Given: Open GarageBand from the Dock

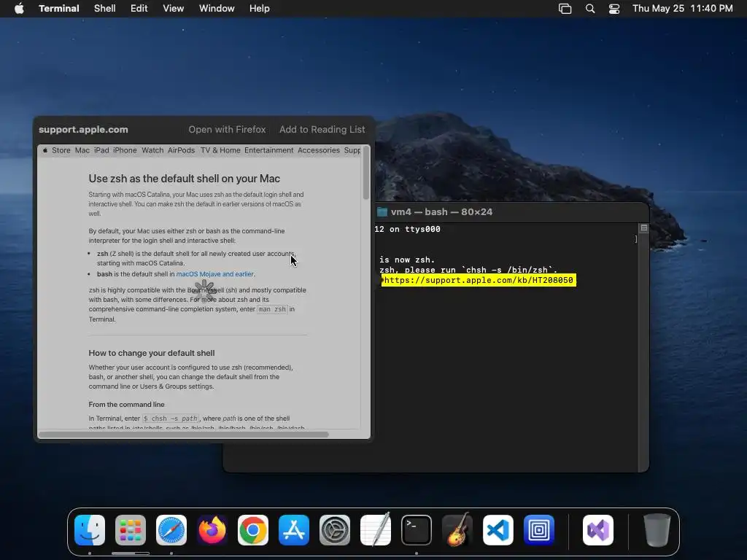Looking at the screenshot, I should [457, 530].
